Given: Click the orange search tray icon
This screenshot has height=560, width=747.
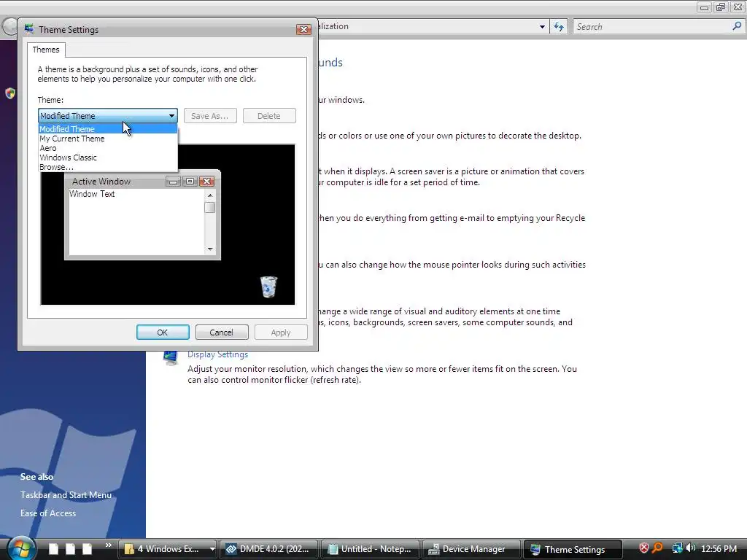Looking at the screenshot, I should [x=657, y=548].
